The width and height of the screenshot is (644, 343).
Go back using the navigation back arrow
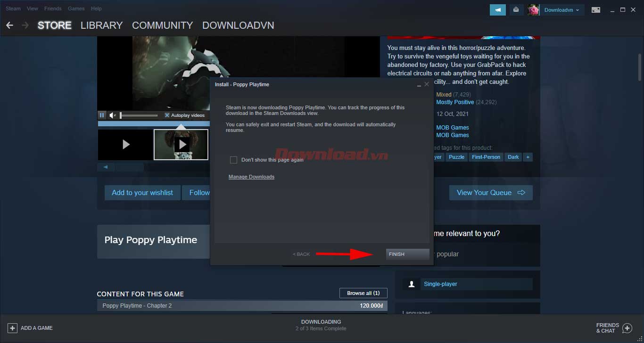9,25
